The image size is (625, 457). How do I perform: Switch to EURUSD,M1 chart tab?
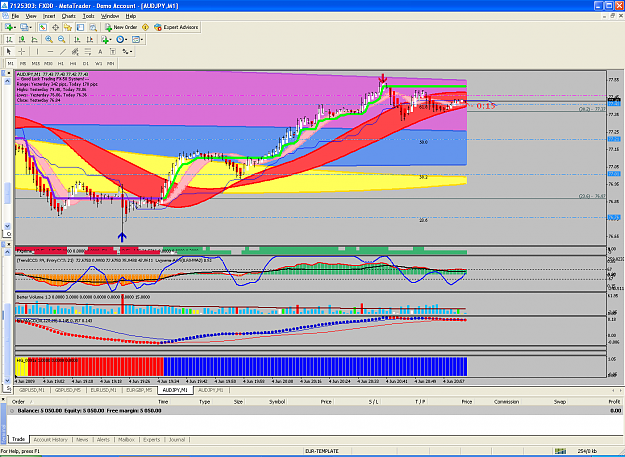(103, 390)
